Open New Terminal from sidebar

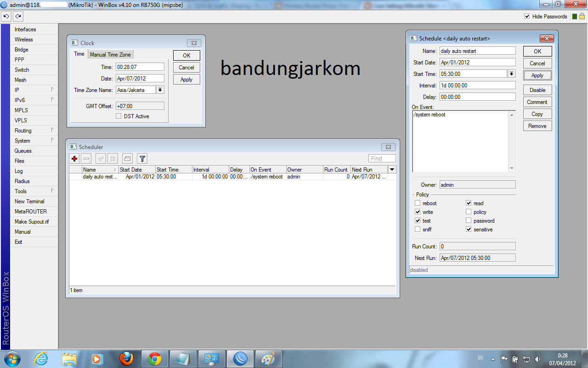coord(34,201)
